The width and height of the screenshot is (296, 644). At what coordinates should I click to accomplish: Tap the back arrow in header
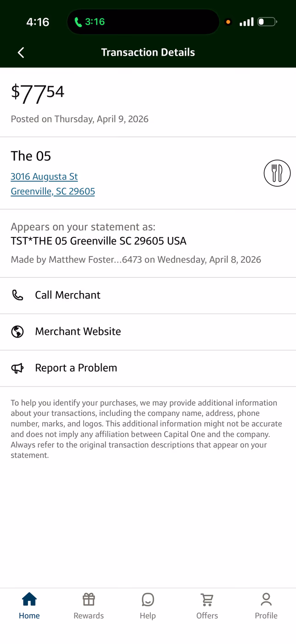coord(21,52)
